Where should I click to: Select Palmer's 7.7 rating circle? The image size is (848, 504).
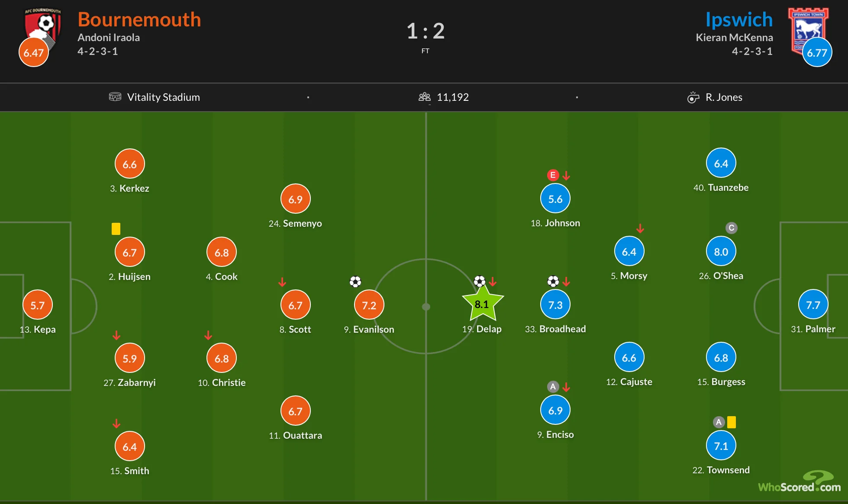[813, 305]
